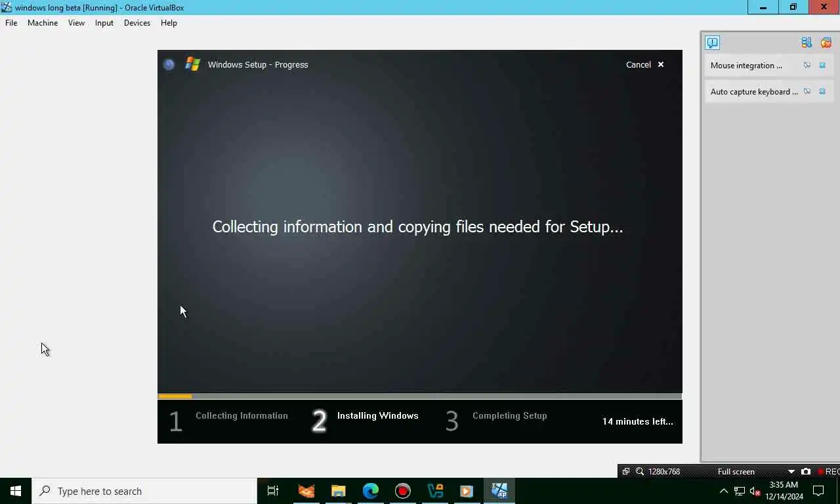Select the active VirtualBox VM taskbar icon
The width and height of the screenshot is (840, 504).
(x=499, y=491)
